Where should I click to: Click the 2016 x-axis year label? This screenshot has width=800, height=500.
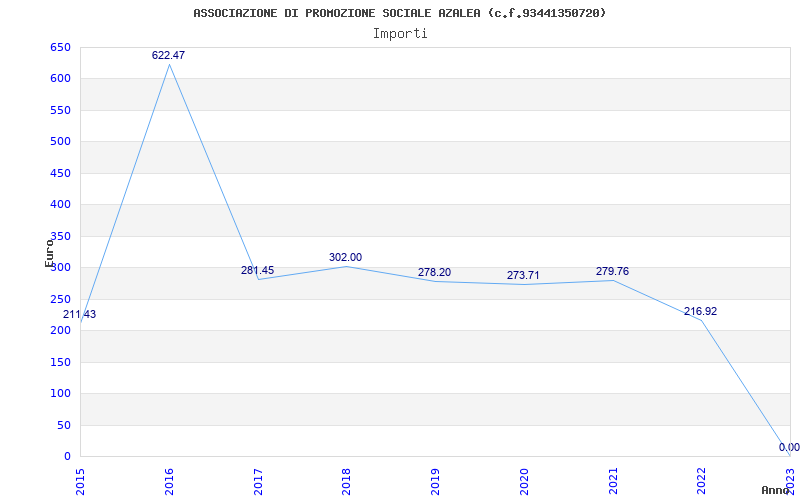(169, 479)
